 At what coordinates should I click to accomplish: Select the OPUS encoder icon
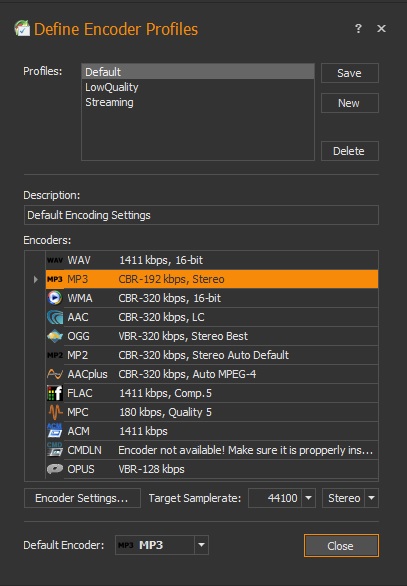[55, 469]
